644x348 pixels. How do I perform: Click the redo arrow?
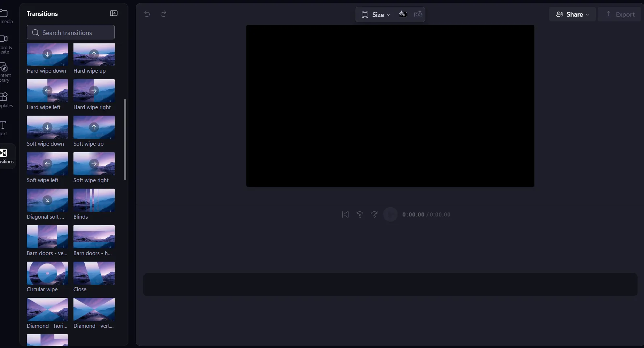click(x=163, y=14)
